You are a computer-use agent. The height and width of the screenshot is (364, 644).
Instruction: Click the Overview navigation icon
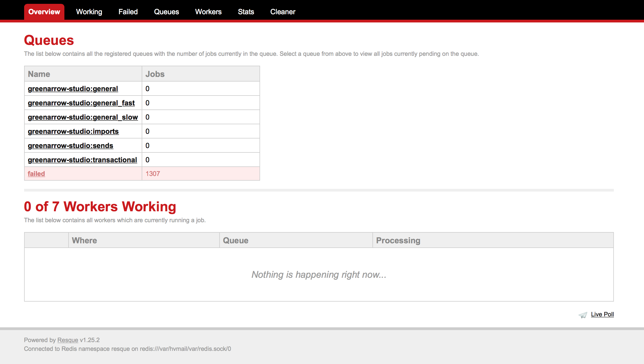(x=44, y=12)
